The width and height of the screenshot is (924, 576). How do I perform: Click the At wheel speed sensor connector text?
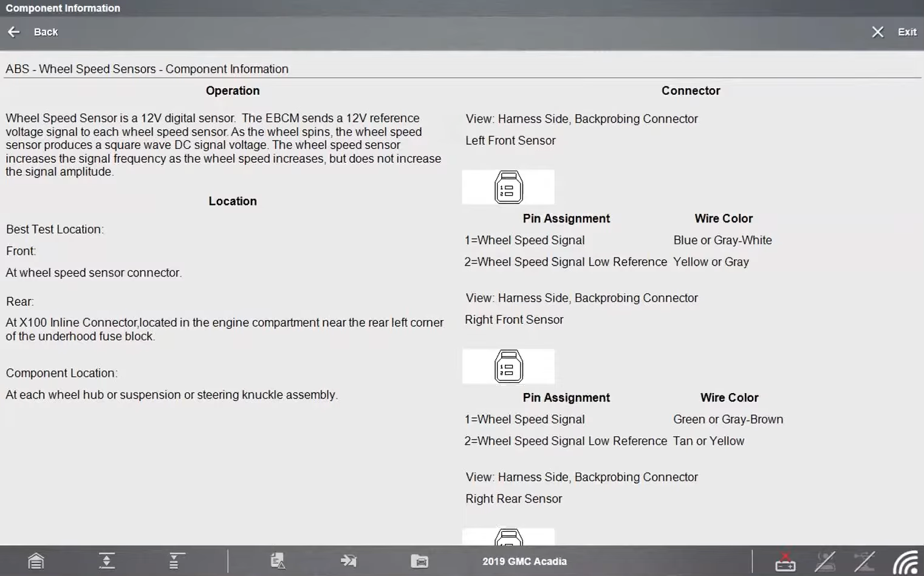click(x=94, y=273)
